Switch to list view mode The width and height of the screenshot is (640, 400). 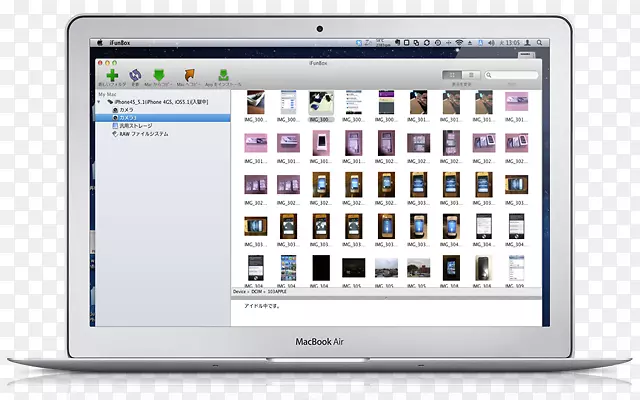[470, 75]
